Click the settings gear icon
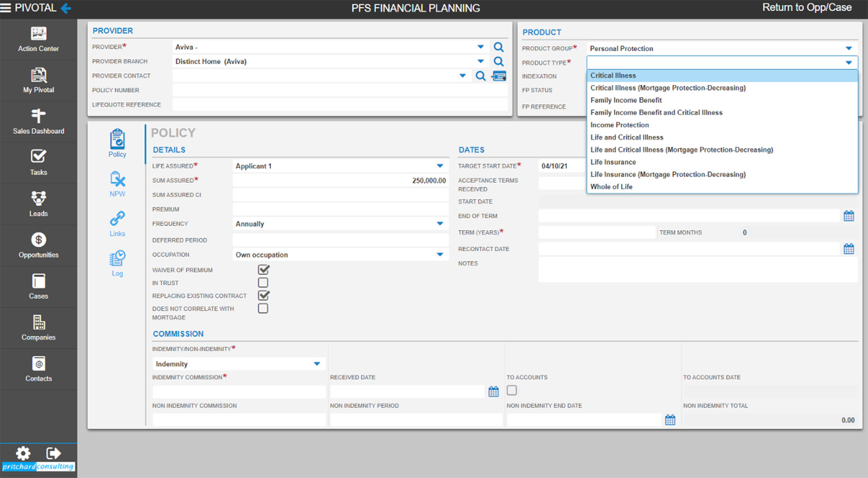This screenshot has height=478, width=868. (x=23, y=453)
